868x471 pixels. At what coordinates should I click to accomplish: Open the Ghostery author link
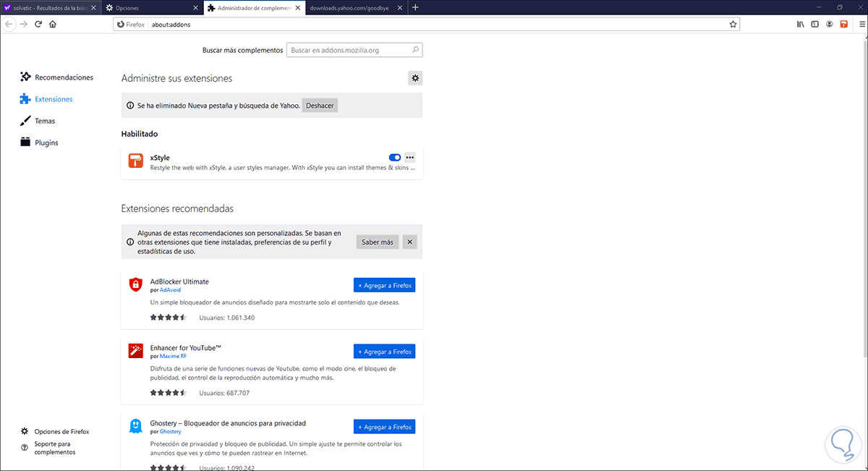(171, 432)
